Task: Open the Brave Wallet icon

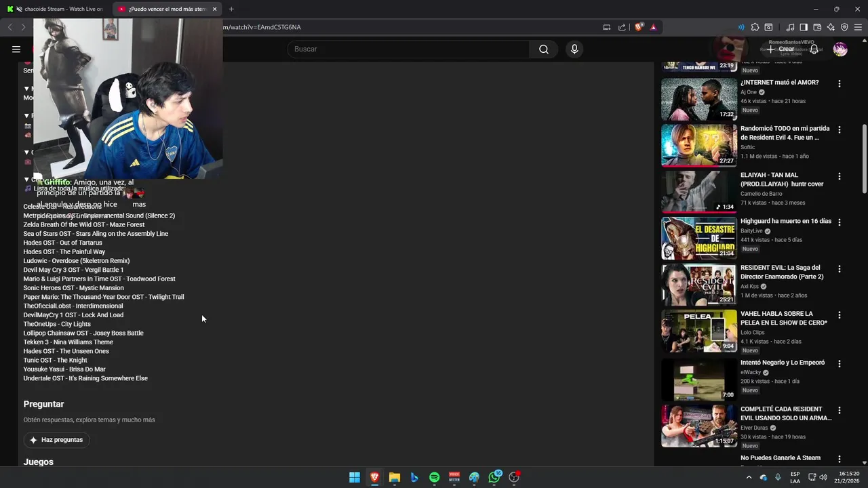Action: (x=817, y=27)
